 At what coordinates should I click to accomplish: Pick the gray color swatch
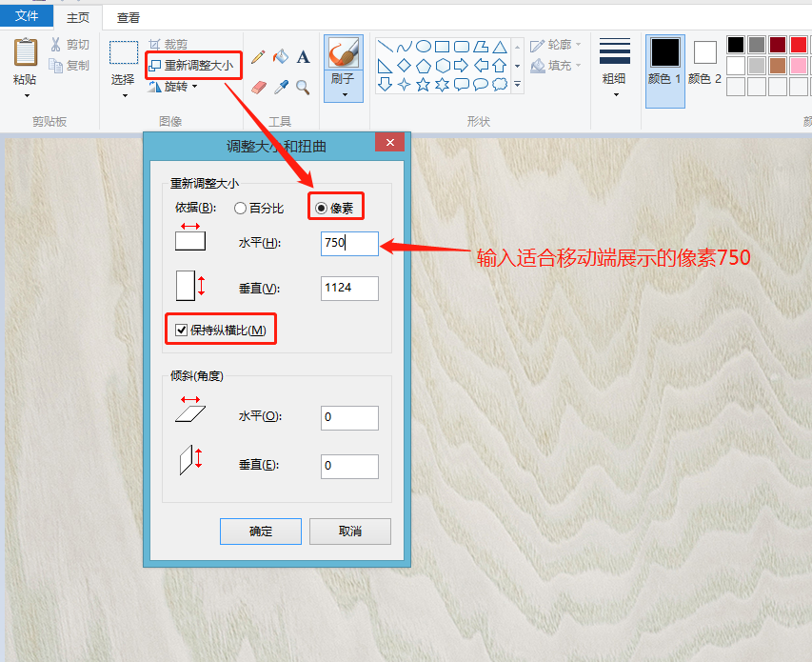click(757, 45)
